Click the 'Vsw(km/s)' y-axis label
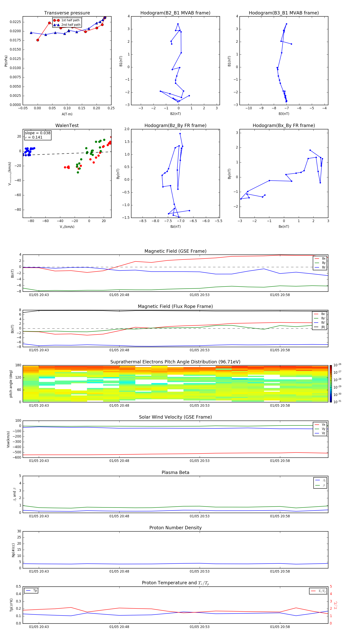The image size is (351, 644). coord(8,439)
